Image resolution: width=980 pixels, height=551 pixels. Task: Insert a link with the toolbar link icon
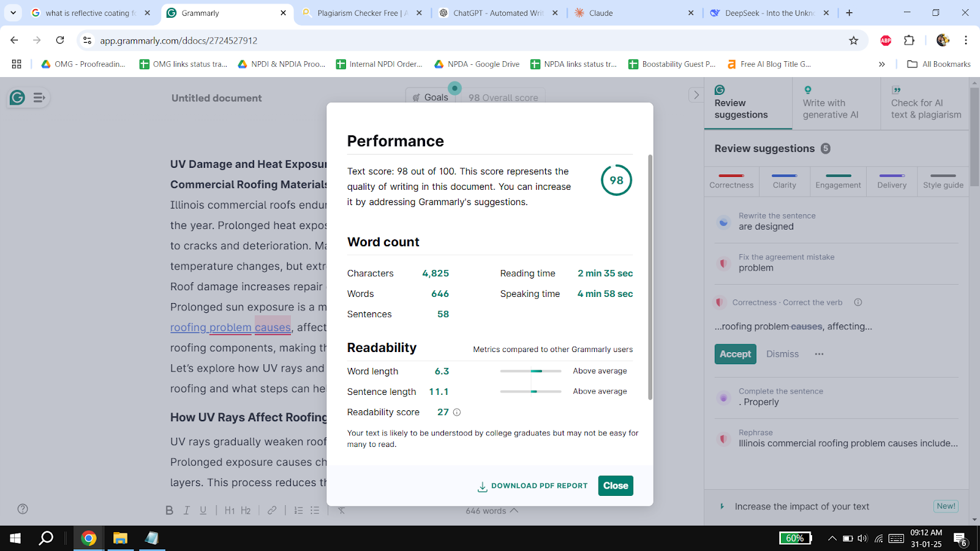(x=272, y=510)
